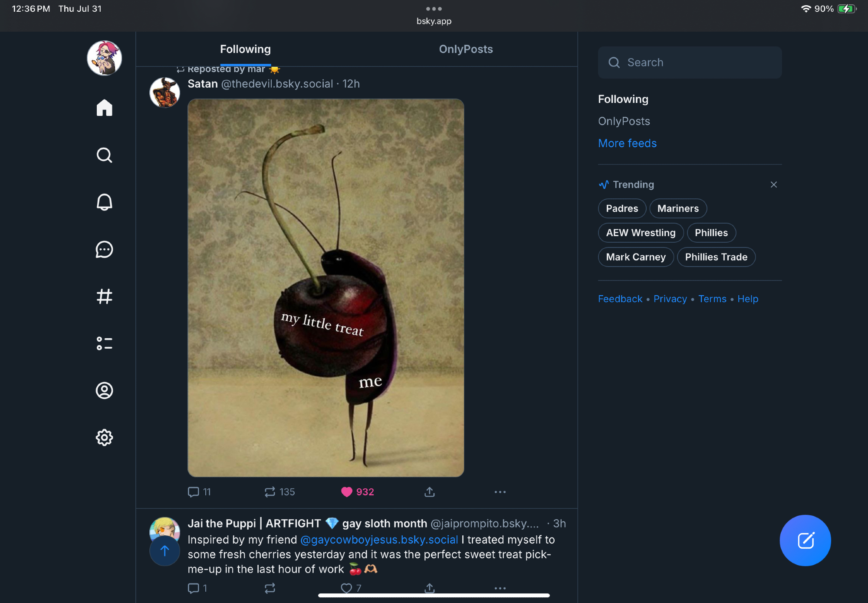Select the Following feed tab
This screenshot has width=868, height=603.
pyautogui.click(x=245, y=49)
